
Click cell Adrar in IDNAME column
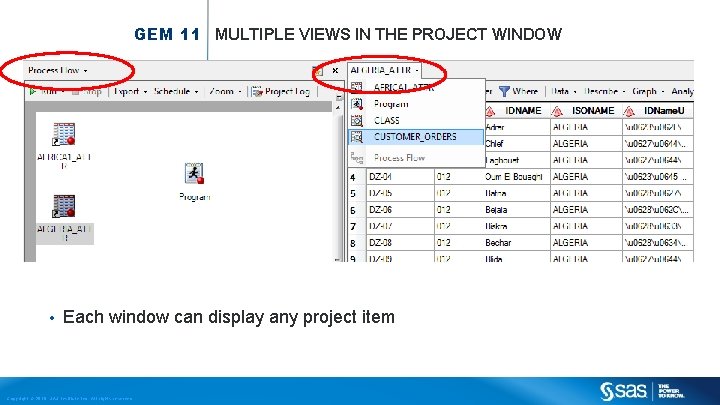pos(517,127)
